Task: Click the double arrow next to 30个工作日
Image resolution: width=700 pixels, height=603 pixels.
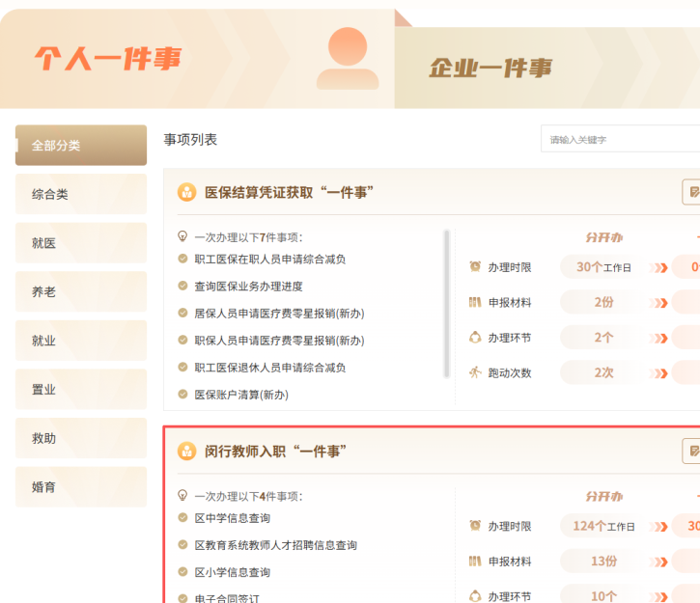Action: coord(659,267)
